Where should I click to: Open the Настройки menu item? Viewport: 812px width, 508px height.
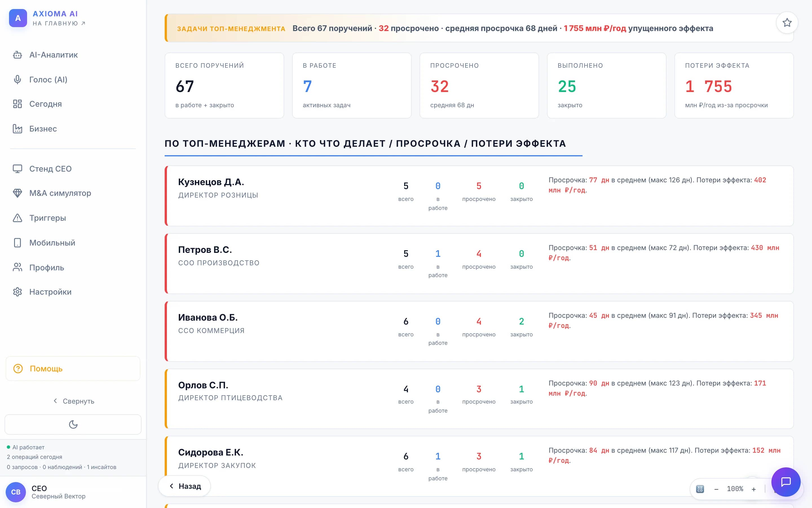[x=73, y=292]
